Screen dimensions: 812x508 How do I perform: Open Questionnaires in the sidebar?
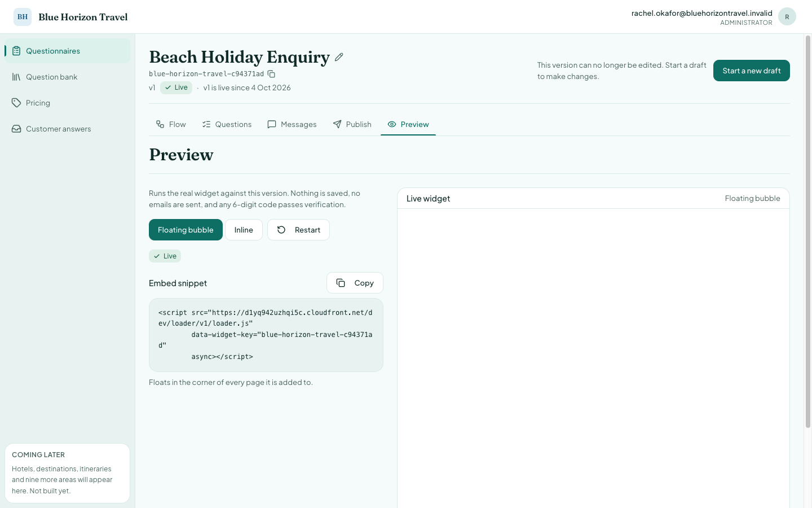point(67,51)
